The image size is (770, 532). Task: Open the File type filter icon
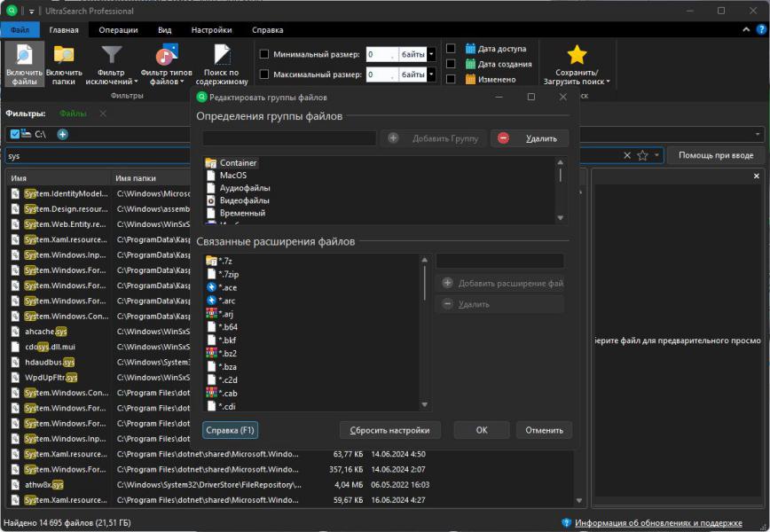coord(166,55)
